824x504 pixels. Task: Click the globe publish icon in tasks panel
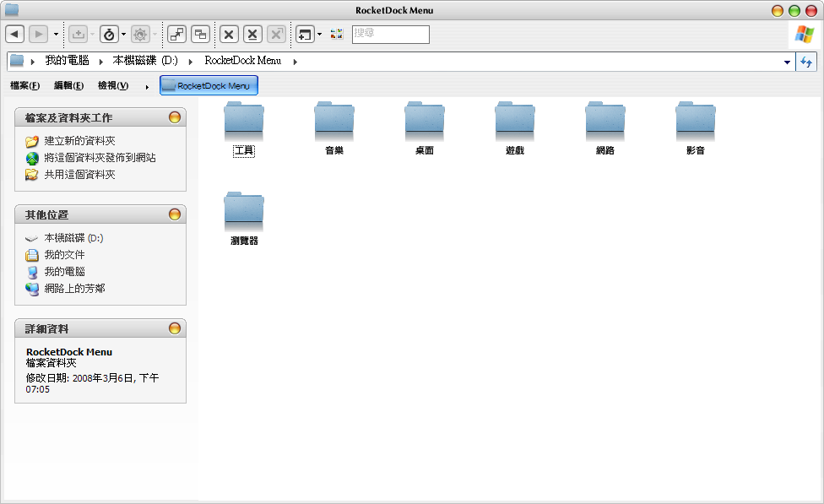pyautogui.click(x=32, y=158)
